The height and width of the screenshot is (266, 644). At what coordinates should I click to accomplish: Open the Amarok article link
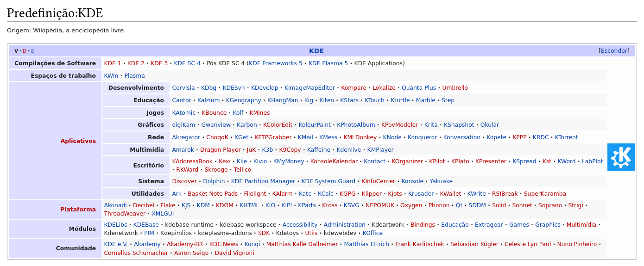pos(183,150)
